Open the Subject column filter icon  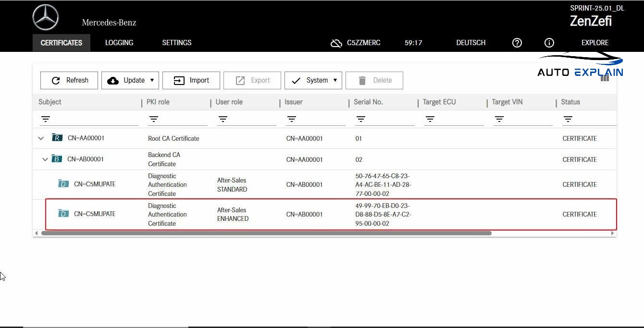tap(46, 119)
